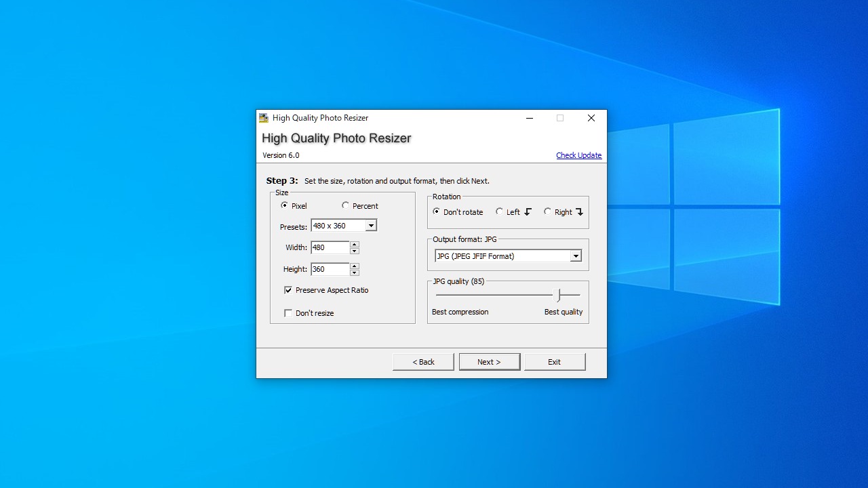Click the 'Best compression' label
The height and width of the screenshot is (488, 868).
point(460,312)
